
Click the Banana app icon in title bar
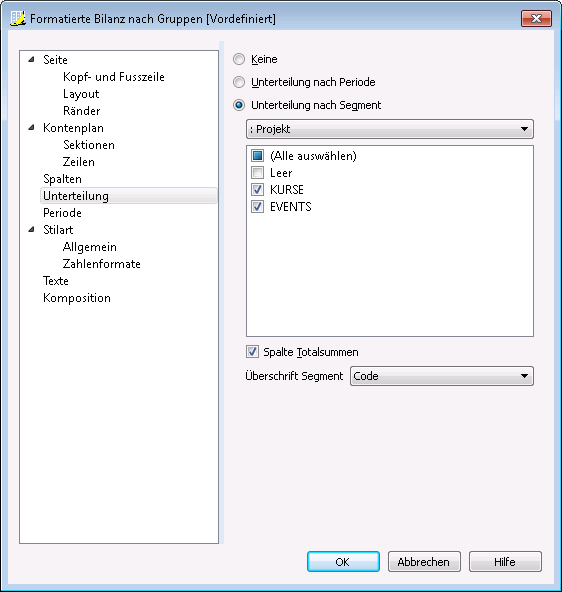click(18, 18)
